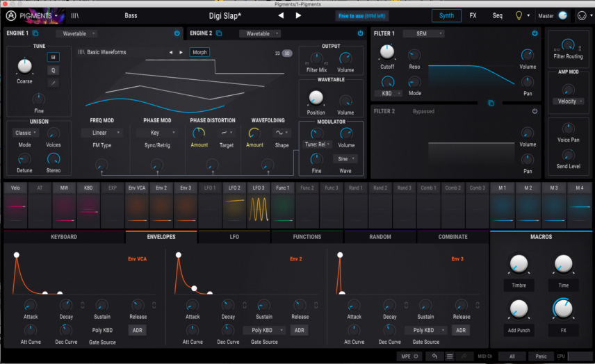Toggle the MPE button
This screenshot has width=595, height=364.
[x=409, y=356]
